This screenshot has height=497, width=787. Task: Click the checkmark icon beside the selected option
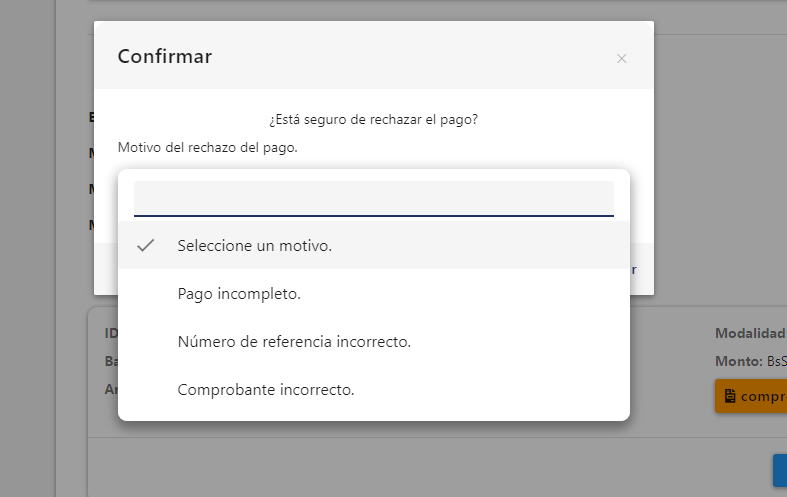(x=146, y=245)
